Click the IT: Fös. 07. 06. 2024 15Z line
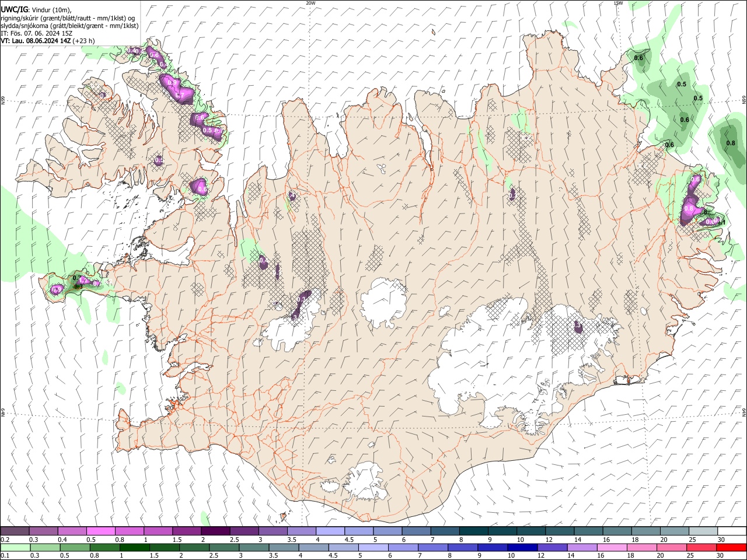This screenshot has width=747, height=560. click(x=36, y=33)
